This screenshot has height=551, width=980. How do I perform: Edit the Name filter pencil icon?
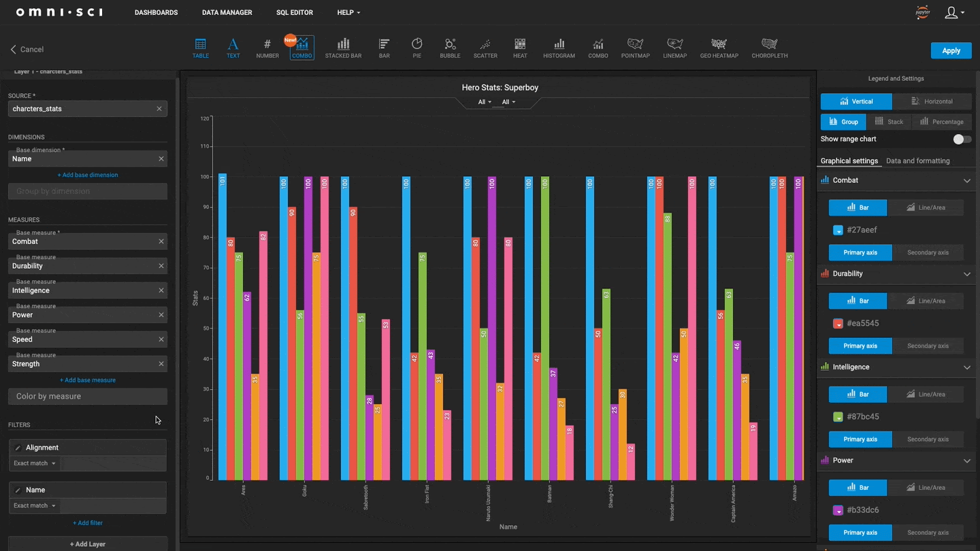click(18, 490)
